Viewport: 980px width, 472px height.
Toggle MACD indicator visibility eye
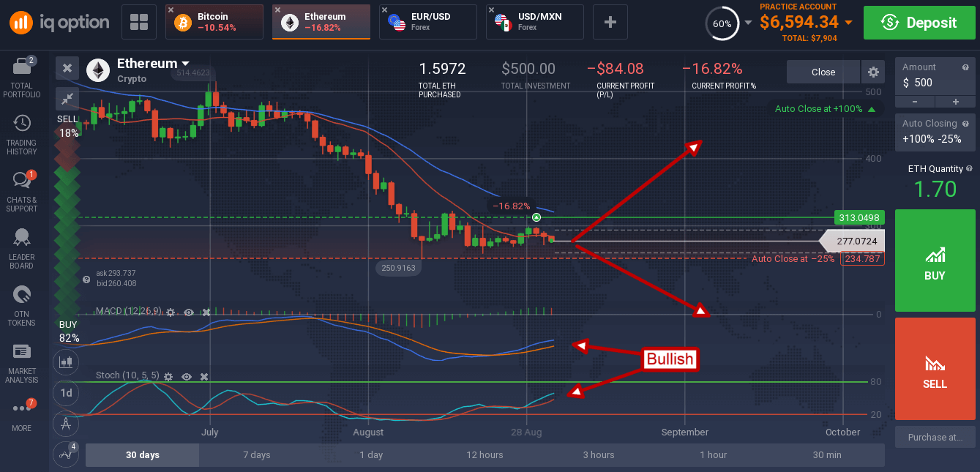click(x=189, y=312)
